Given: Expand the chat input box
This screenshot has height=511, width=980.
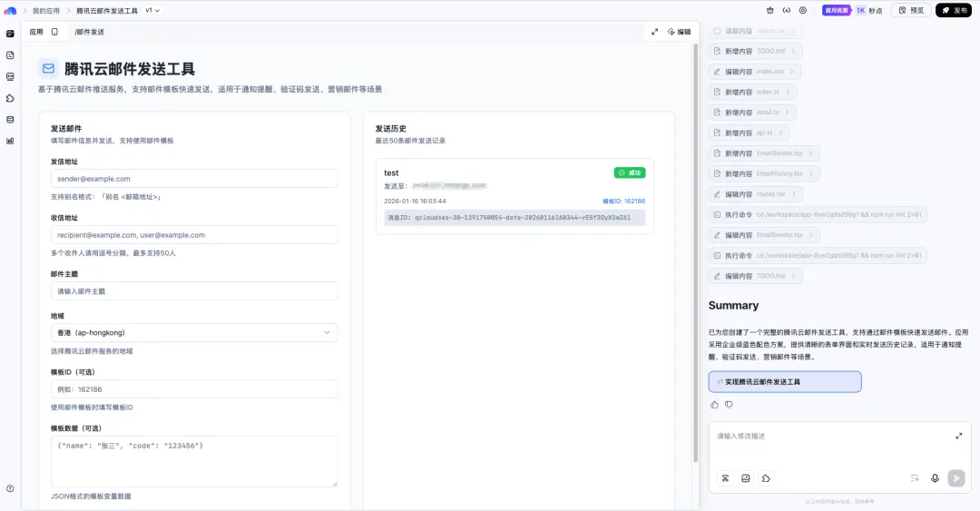Looking at the screenshot, I should (959, 436).
